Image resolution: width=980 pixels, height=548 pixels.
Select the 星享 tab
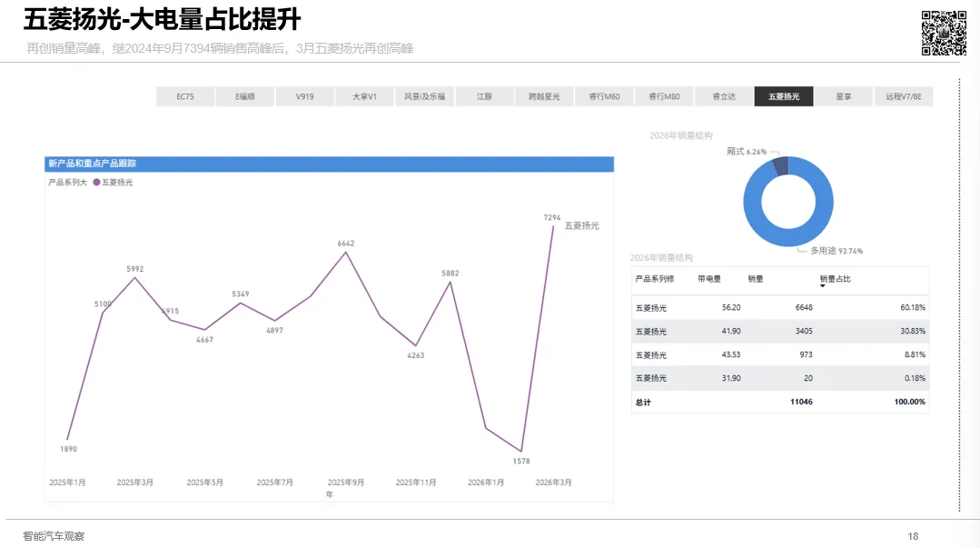pos(844,96)
